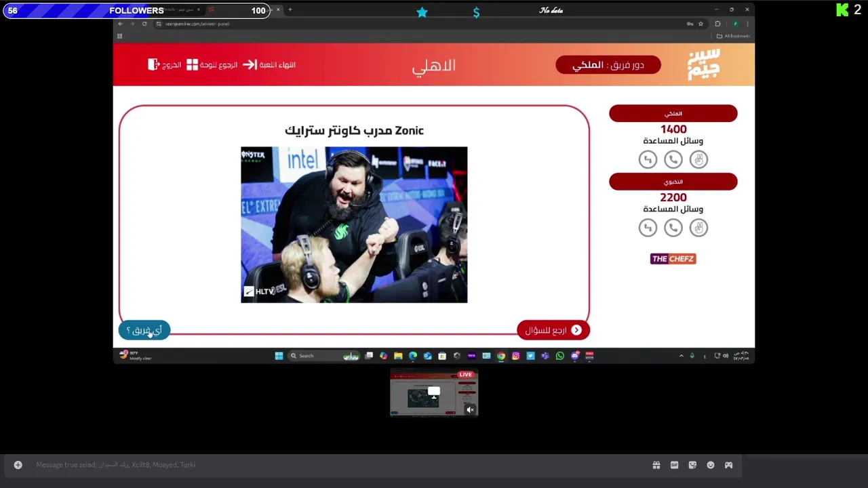868x488 pixels.
Task: Open the Discord GIF picker
Action: coord(674,465)
